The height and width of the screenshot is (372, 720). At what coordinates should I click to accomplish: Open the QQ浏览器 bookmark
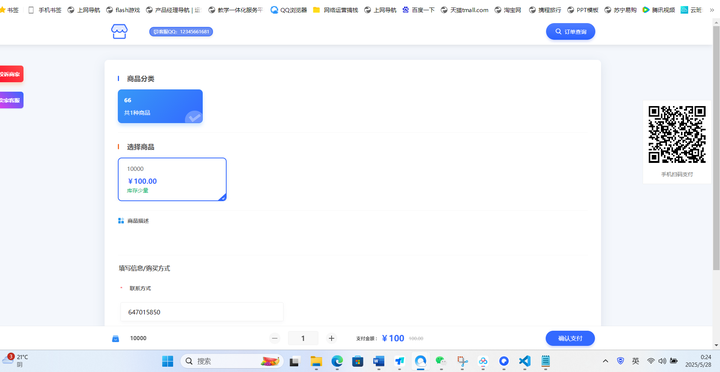(x=289, y=10)
